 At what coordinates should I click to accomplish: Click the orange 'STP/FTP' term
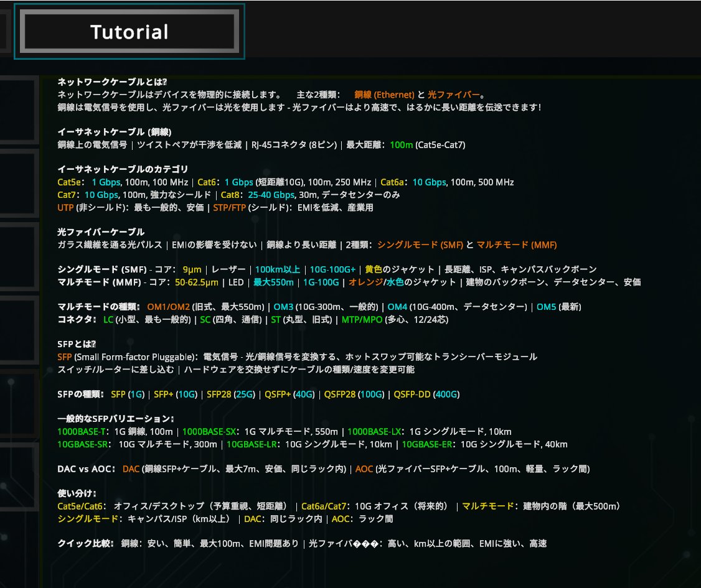[229, 208]
